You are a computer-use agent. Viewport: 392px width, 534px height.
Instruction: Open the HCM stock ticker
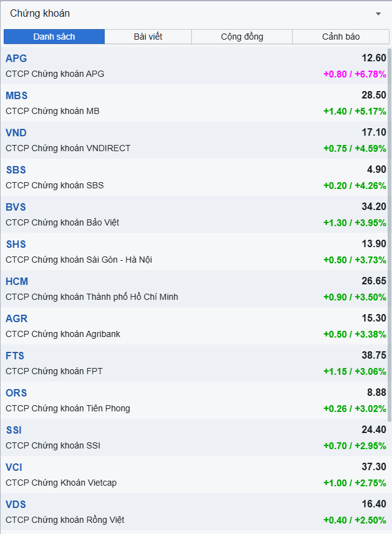[17, 281]
